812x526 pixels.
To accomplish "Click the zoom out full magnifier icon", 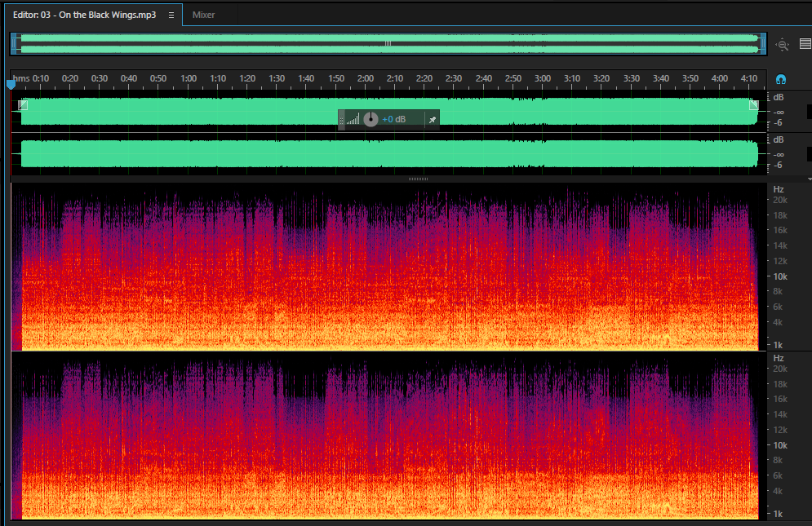I will [x=782, y=45].
